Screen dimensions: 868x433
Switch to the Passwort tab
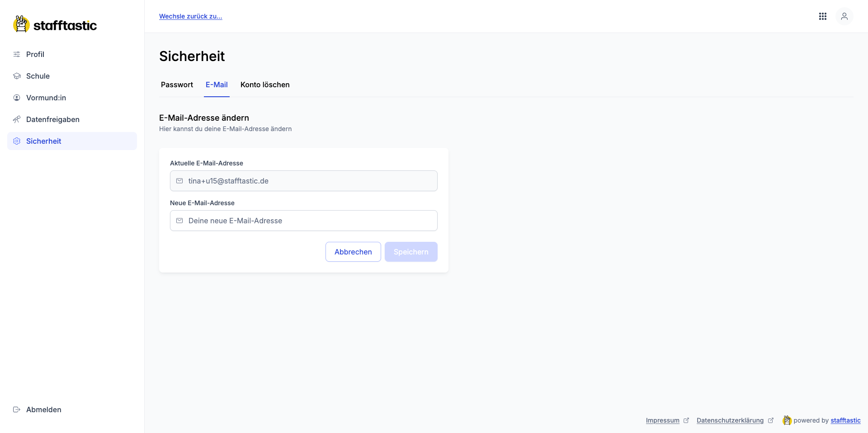coord(176,85)
